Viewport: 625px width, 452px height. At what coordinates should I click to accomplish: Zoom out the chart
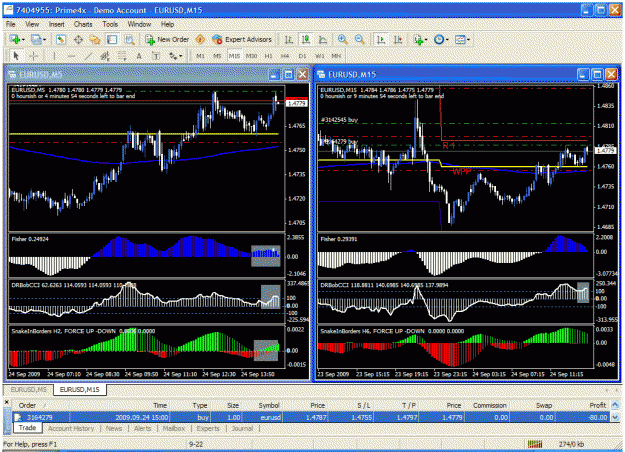pos(359,39)
